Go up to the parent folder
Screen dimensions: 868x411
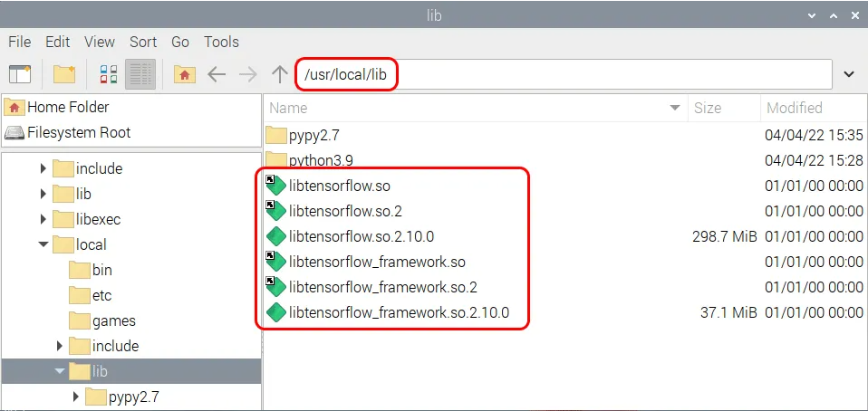pos(280,74)
